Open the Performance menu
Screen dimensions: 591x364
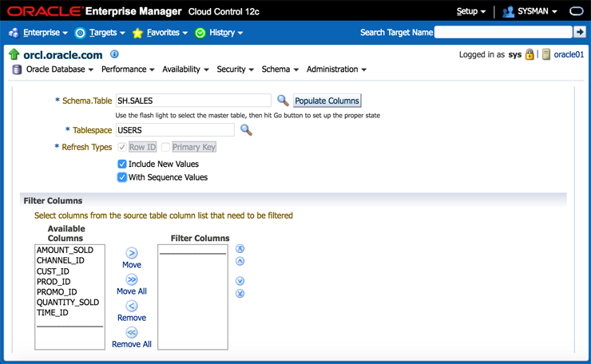click(x=128, y=69)
